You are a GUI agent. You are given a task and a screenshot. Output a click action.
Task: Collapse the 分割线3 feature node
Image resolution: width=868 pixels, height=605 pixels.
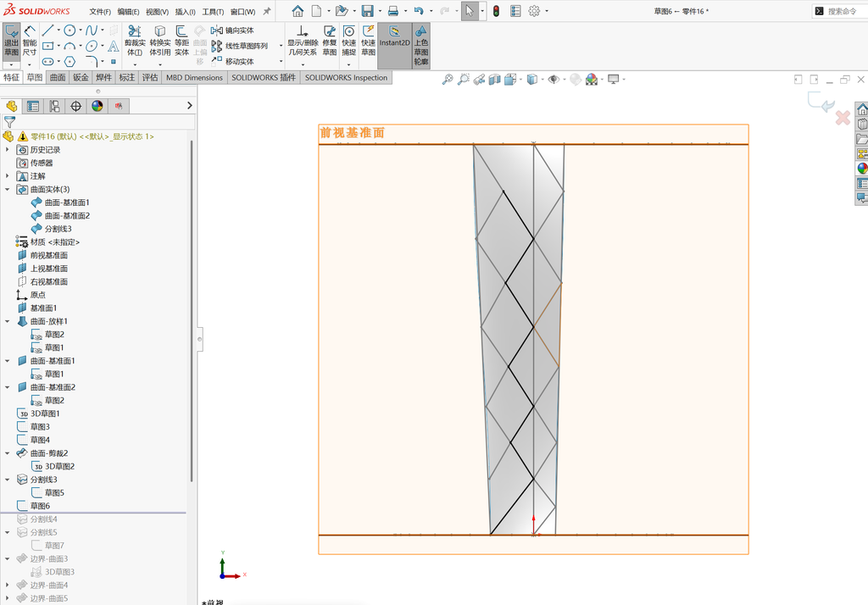point(7,480)
